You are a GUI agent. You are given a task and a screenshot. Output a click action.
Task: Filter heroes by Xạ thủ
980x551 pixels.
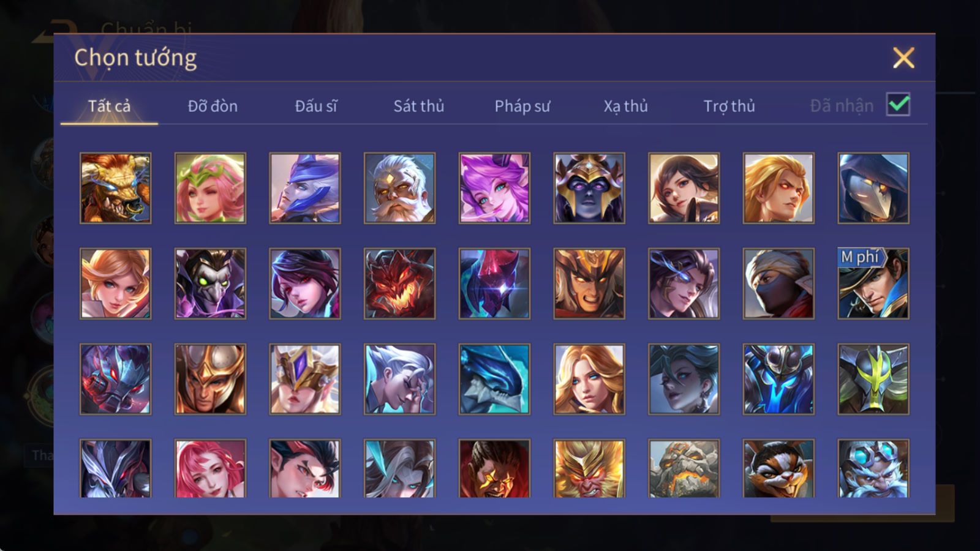coord(625,106)
